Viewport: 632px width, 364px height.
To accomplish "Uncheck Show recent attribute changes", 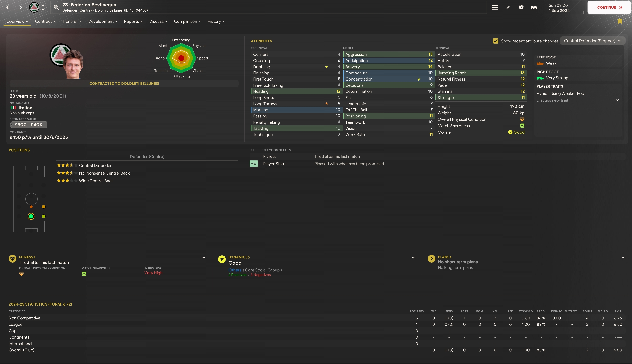I will click(x=495, y=41).
